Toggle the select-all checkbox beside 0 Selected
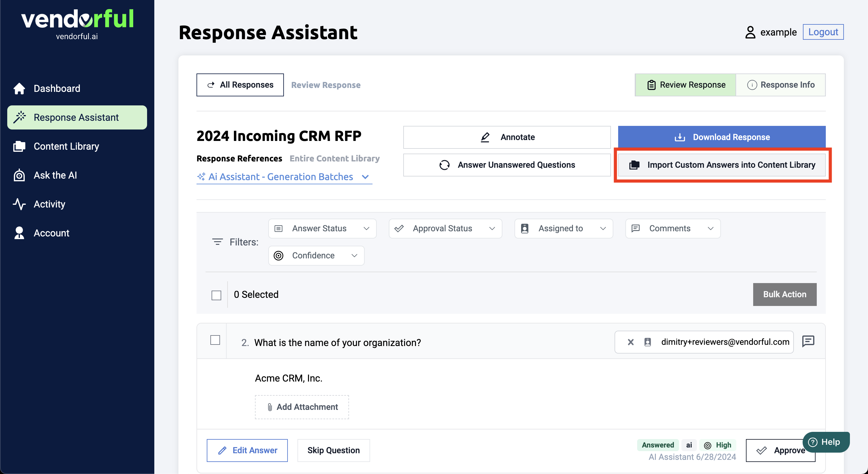Image resolution: width=868 pixels, height=474 pixels. [x=216, y=295]
